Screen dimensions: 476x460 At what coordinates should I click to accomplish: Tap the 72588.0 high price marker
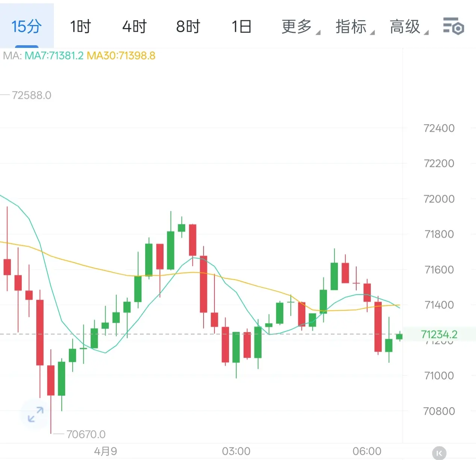click(31, 95)
